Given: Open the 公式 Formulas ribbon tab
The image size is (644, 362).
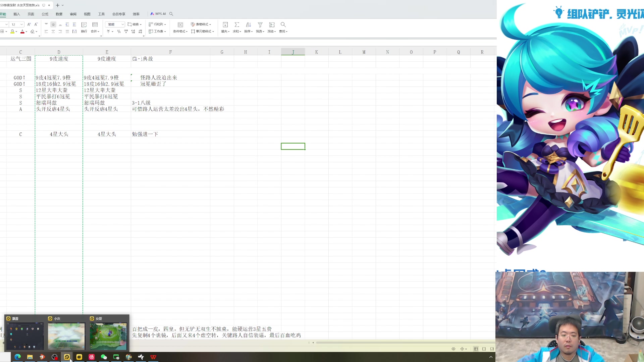Looking at the screenshot, I should point(45,14).
